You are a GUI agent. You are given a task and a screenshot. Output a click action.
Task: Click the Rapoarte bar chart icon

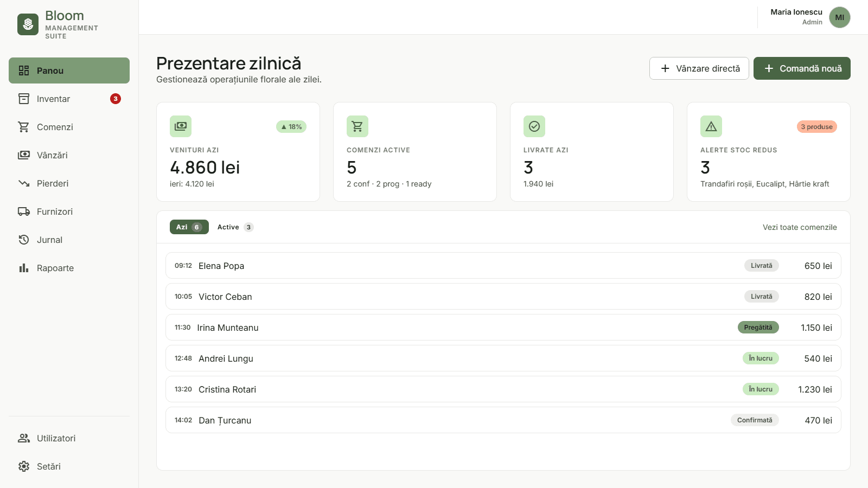tap(24, 268)
